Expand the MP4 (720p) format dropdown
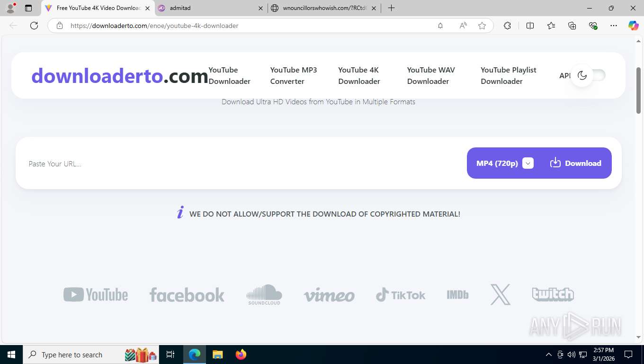Viewport: 644px width, 364px height. click(x=528, y=163)
